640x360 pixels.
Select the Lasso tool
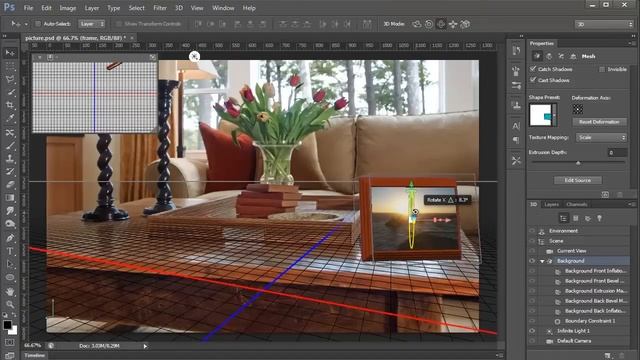point(10,79)
